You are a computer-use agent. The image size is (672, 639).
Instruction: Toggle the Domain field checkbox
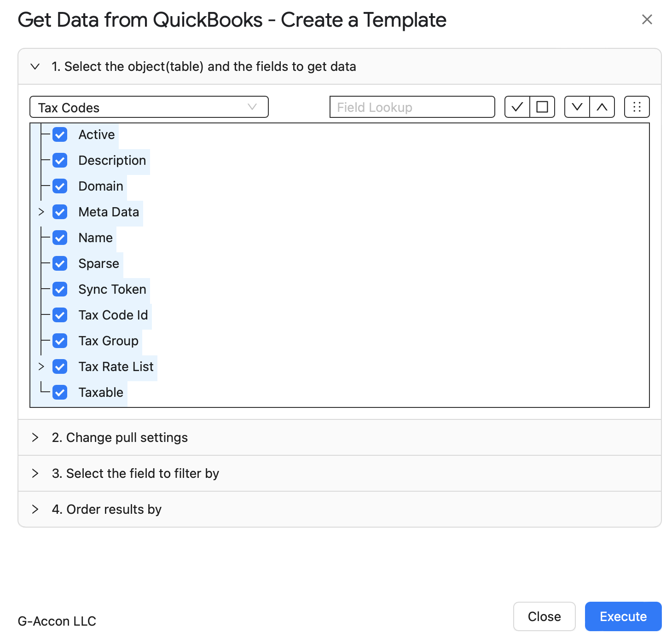point(60,186)
